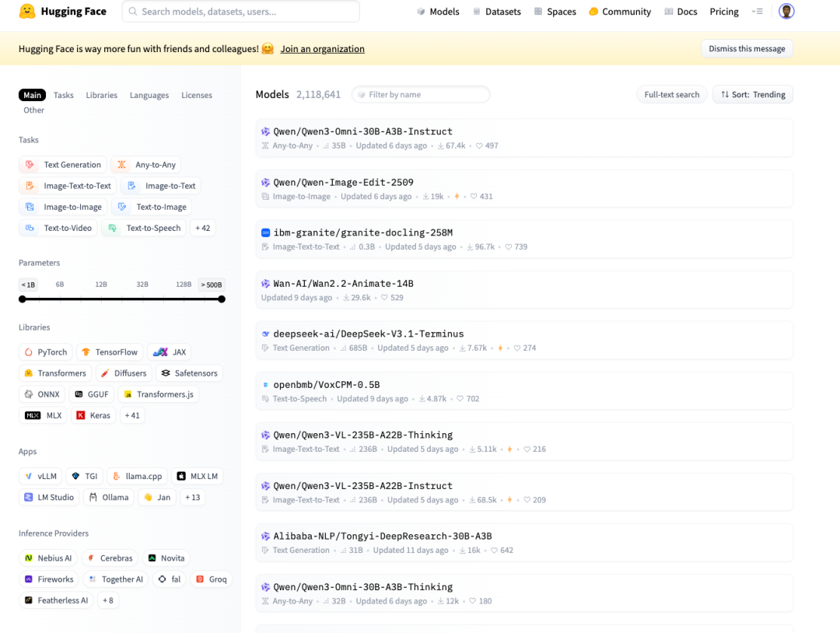This screenshot has width=840, height=633.
Task: Open Datasets in the top navigation
Action: (496, 12)
